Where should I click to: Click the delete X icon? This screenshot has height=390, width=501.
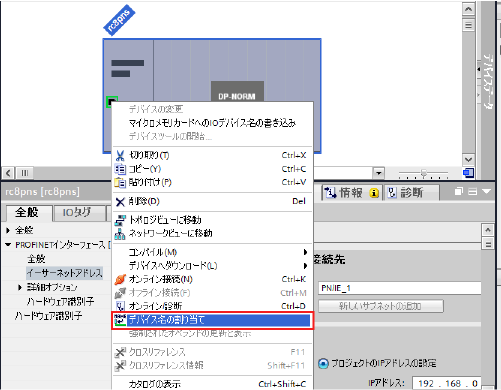120,201
